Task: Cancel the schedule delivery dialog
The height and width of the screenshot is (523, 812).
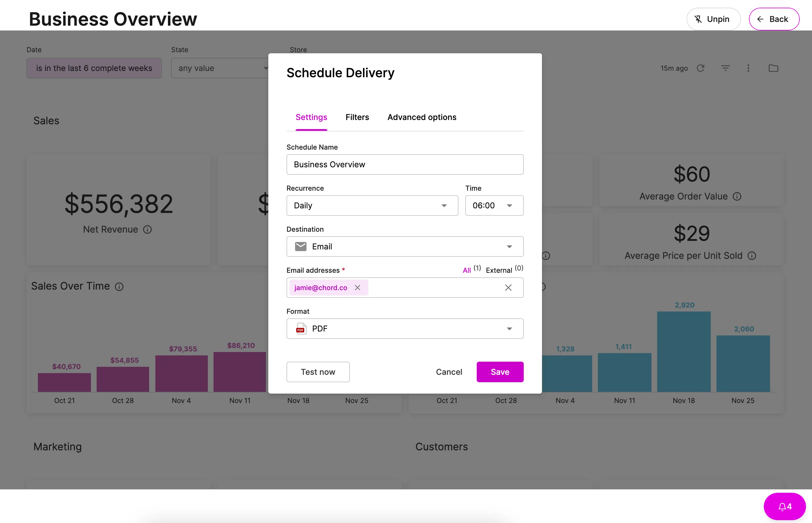Action: click(x=449, y=372)
